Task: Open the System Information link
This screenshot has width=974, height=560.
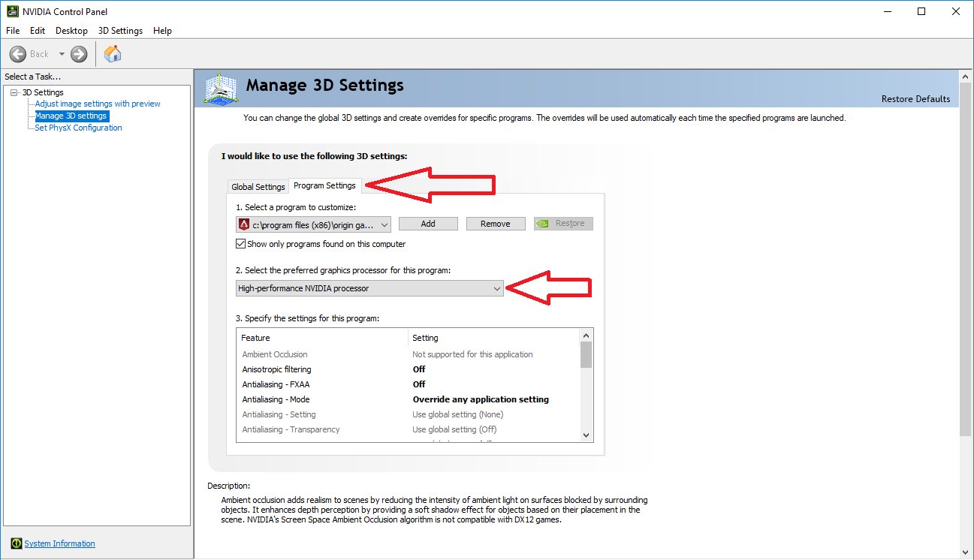Action: click(x=59, y=543)
